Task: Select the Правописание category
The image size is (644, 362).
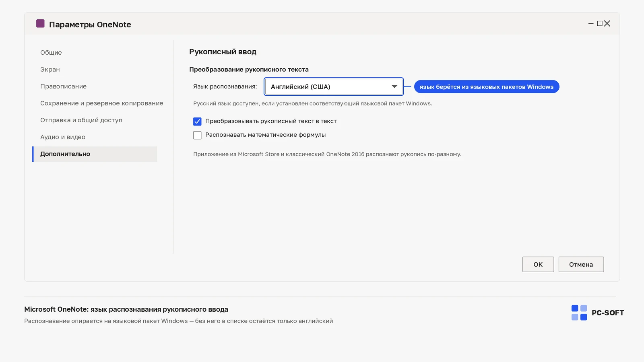Action: coord(63,86)
